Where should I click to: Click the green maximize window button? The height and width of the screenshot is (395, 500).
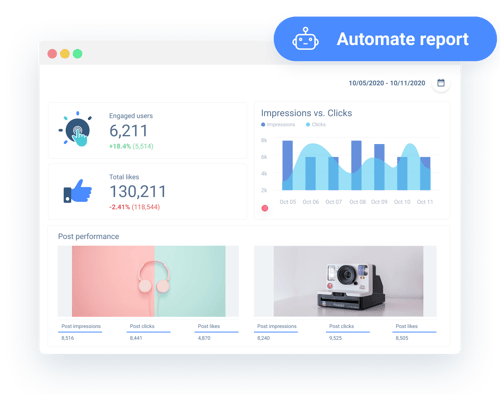77,54
